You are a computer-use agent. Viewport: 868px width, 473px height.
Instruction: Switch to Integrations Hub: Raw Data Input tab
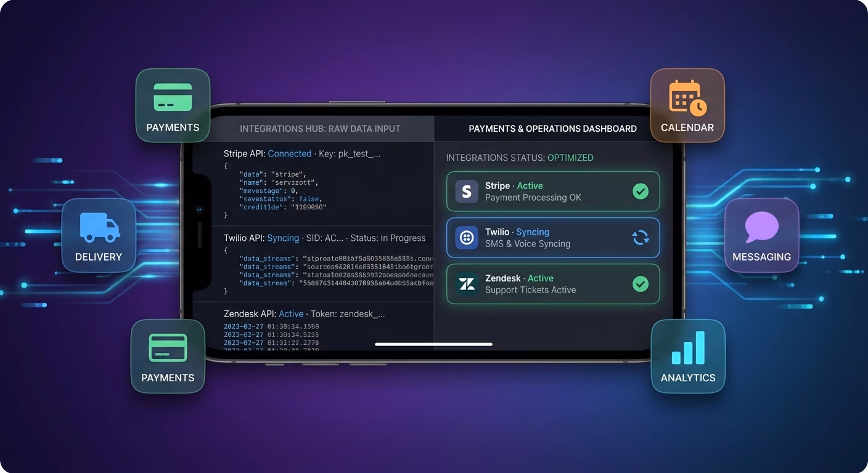pyautogui.click(x=320, y=129)
